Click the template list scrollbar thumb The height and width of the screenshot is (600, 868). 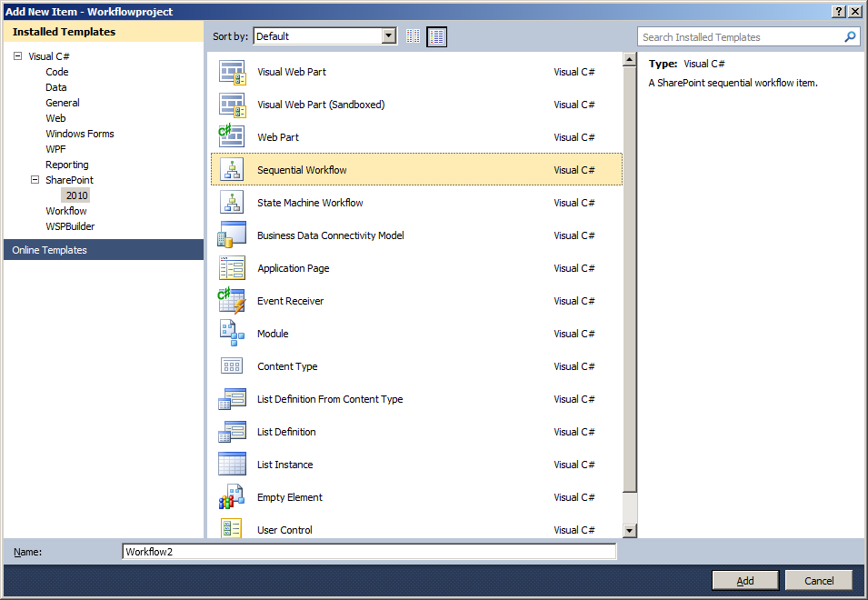coord(629,279)
